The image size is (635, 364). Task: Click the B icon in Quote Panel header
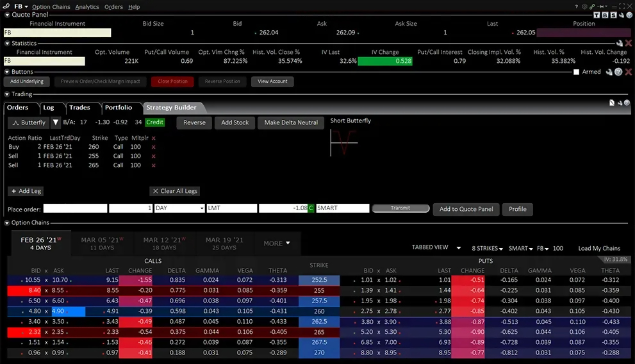point(605,15)
